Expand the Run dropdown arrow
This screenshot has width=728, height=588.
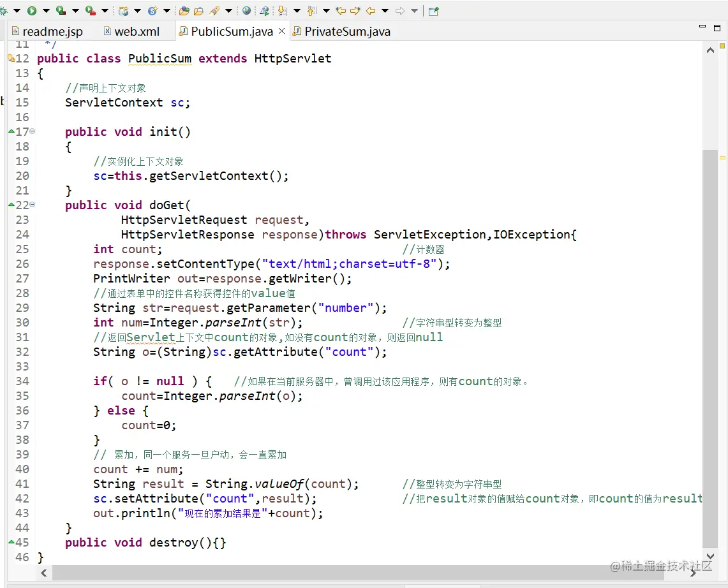point(46,11)
